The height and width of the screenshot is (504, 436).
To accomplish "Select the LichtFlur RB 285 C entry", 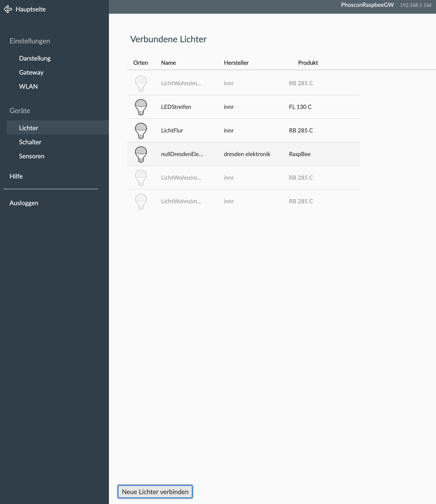I will pos(301,131).
